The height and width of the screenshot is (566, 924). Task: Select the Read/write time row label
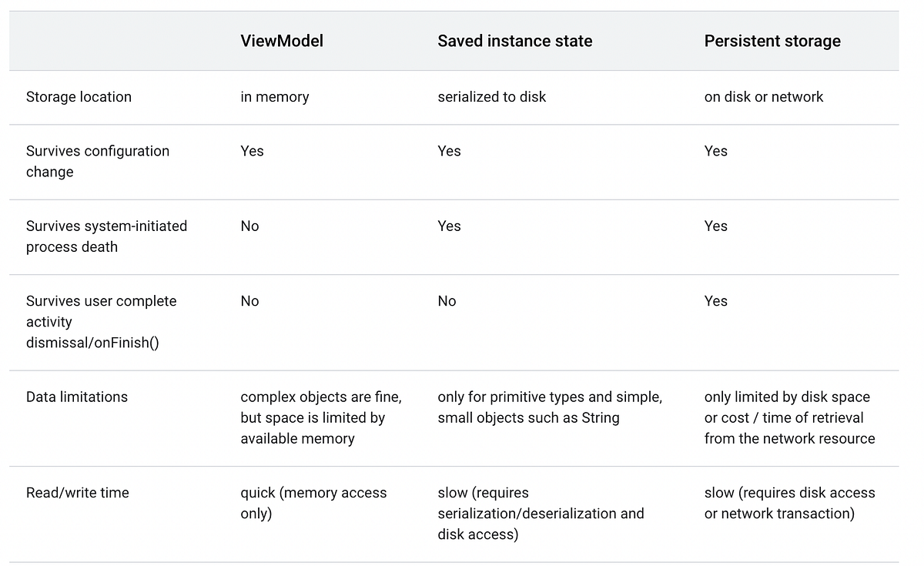pyautogui.click(x=78, y=493)
